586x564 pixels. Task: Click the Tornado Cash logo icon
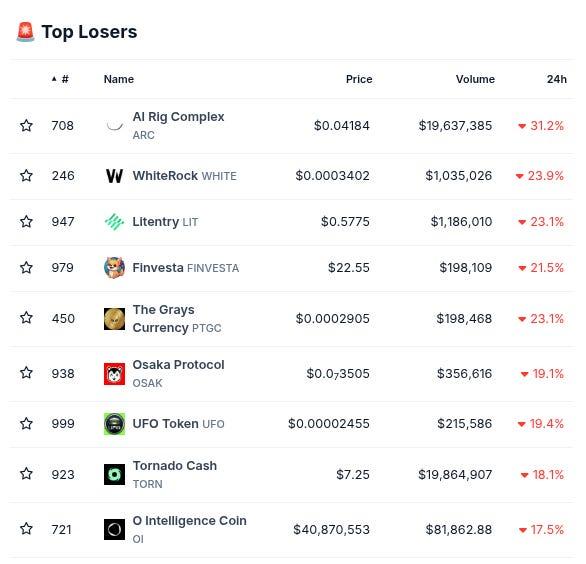pyautogui.click(x=114, y=475)
